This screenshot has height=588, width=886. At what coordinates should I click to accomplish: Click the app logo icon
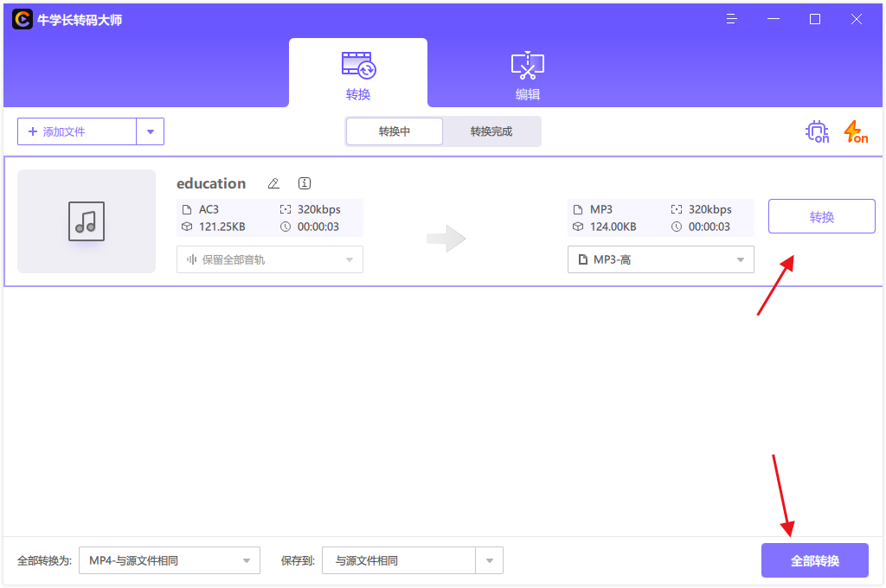point(22,19)
